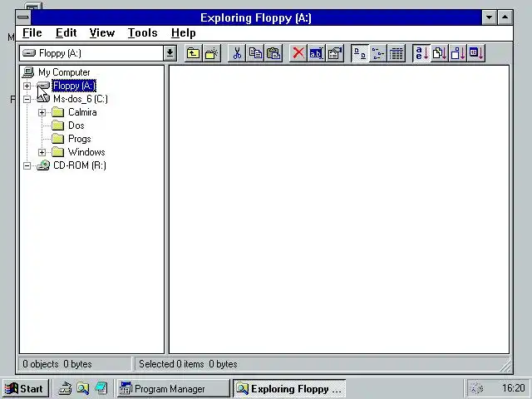Open the Help menu

pos(184,33)
